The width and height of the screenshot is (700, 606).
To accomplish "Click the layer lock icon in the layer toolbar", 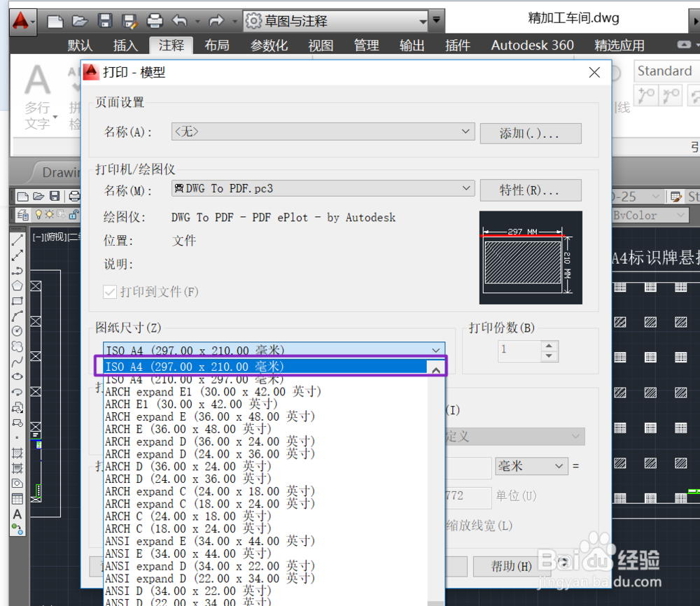I will coord(73,215).
